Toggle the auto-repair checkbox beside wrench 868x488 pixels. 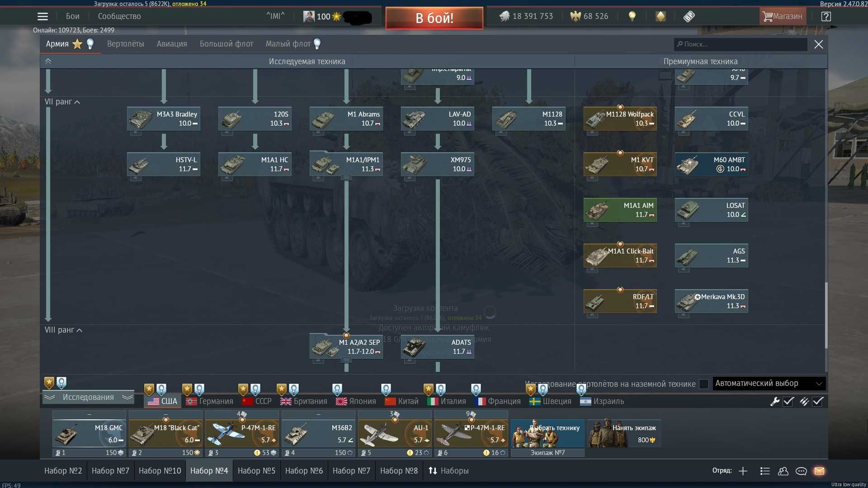point(788,401)
